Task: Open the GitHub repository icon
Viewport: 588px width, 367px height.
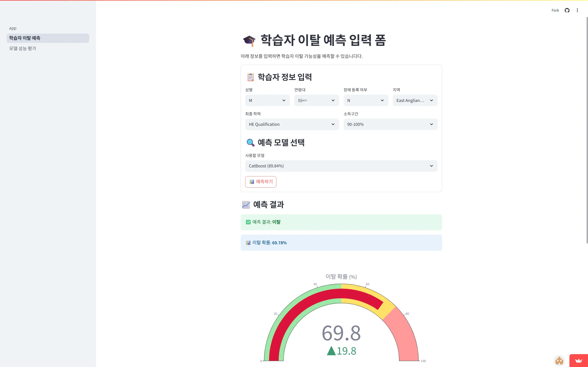Action: point(567,10)
